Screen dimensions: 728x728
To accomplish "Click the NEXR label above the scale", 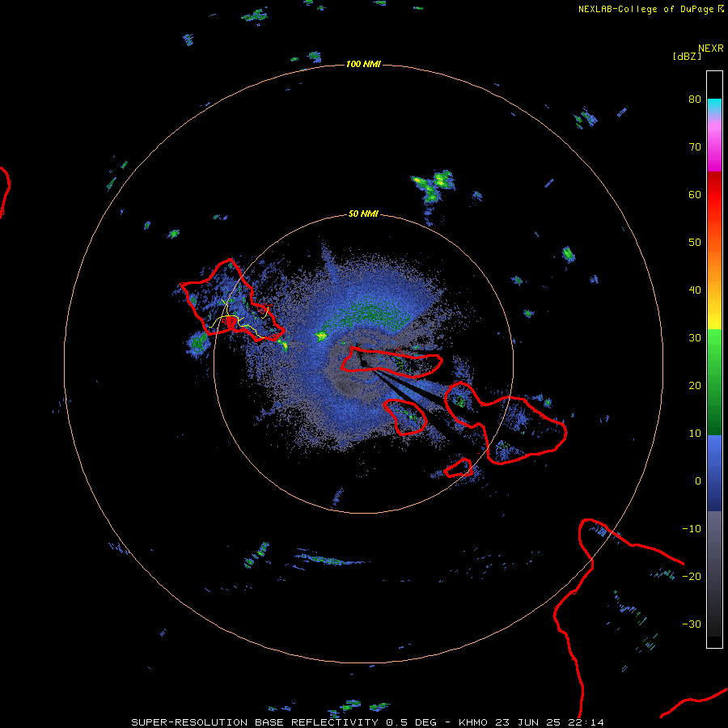I will click(x=711, y=49).
